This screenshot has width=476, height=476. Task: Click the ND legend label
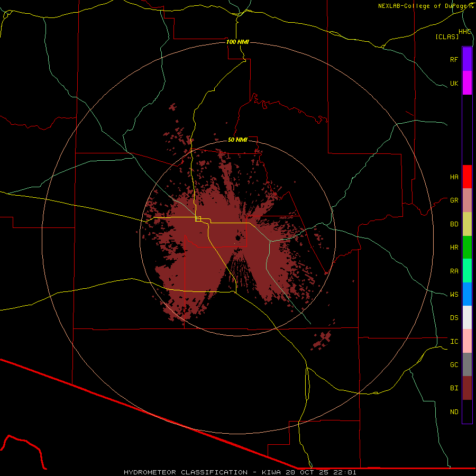(x=454, y=412)
